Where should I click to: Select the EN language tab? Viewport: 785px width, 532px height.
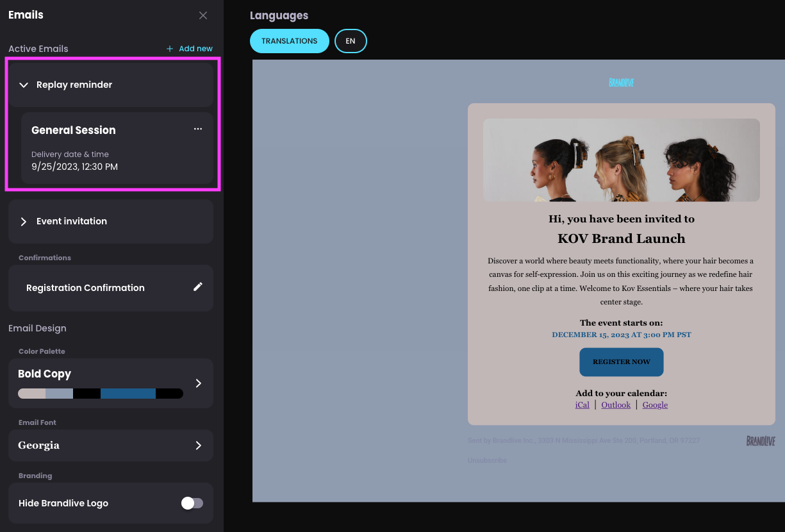(351, 41)
